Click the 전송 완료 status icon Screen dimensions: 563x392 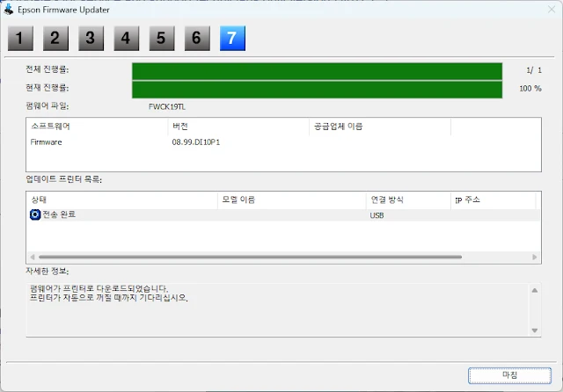click(35, 214)
